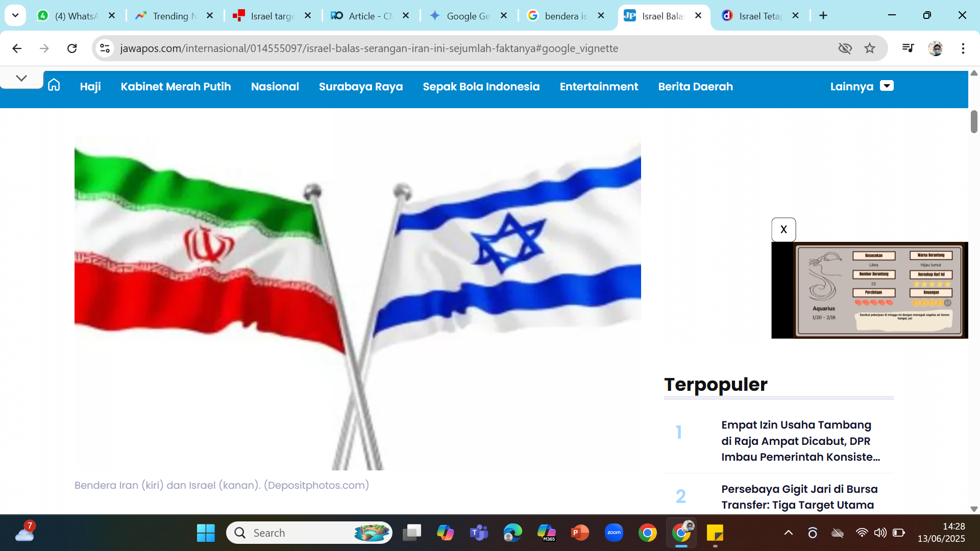Expand the Lainnya dropdown menu
Screen dimensions: 980x551
point(862,86)
